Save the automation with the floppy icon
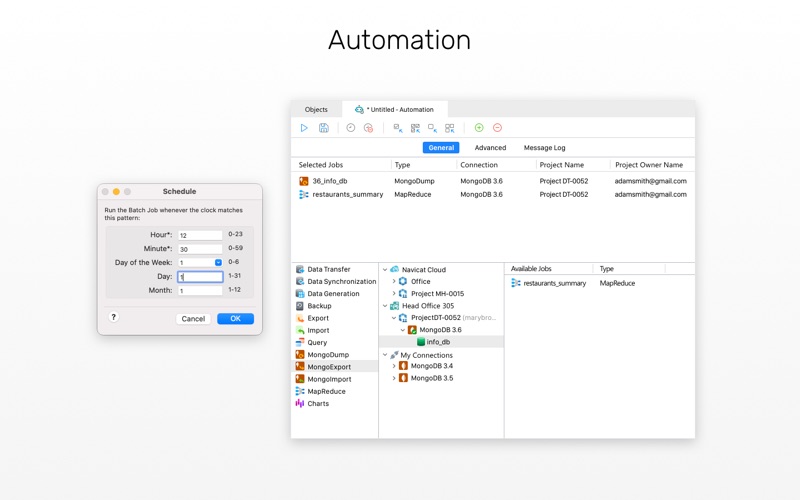The image size is (800, 500). [x=323, y=128]
